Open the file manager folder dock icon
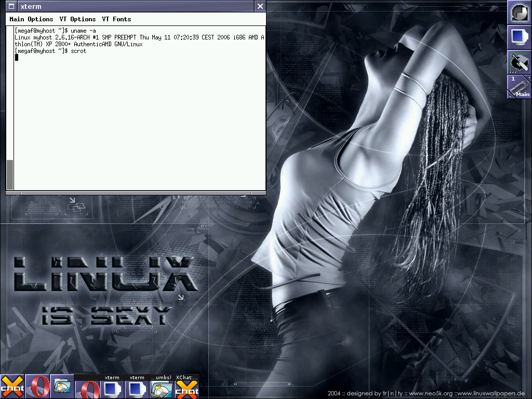Image resolution: width=532 pixels, height=399 pixels. [x=62, y=387]
